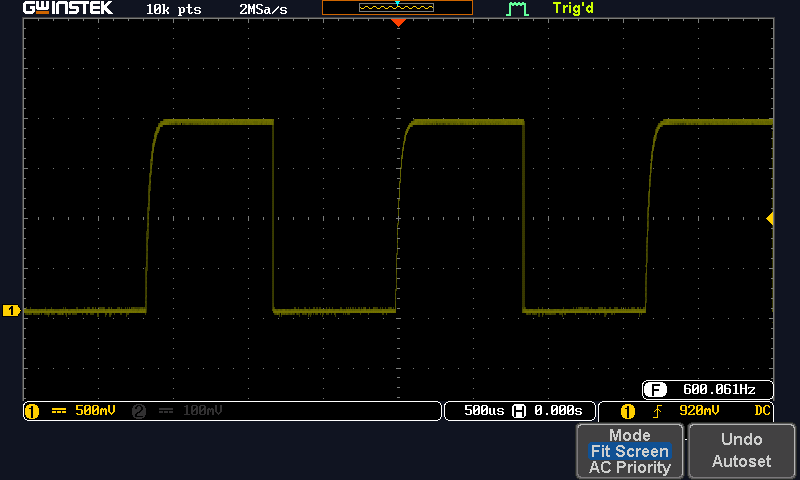Viewport: 800px width, 480px height.
Task: Click the Trig'd status indicator
Action: 576,9
